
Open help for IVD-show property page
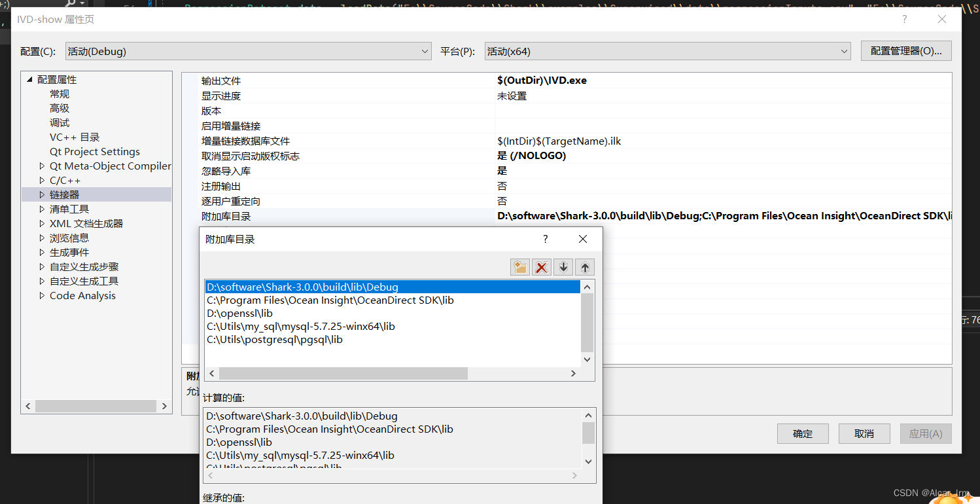point(905,19)
